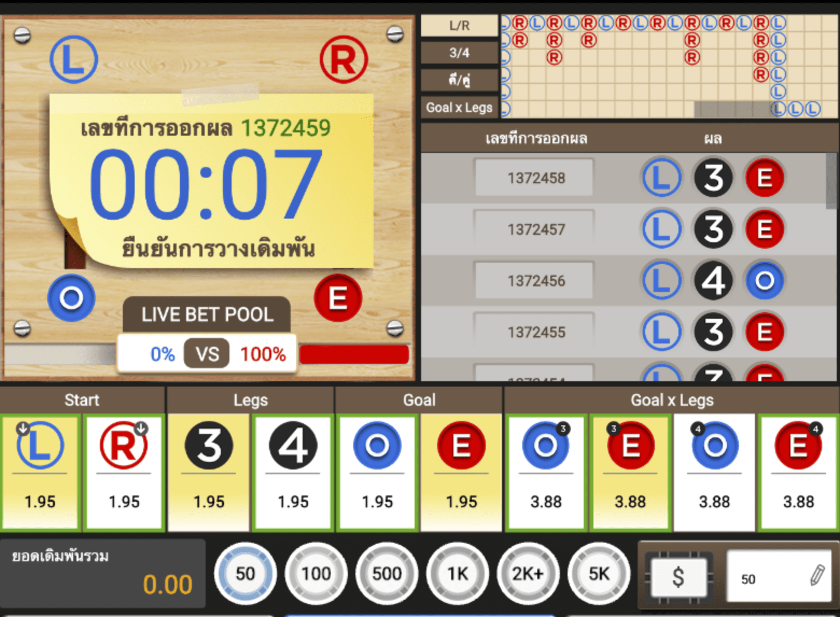Select Goal E red option

click(461, 472)
